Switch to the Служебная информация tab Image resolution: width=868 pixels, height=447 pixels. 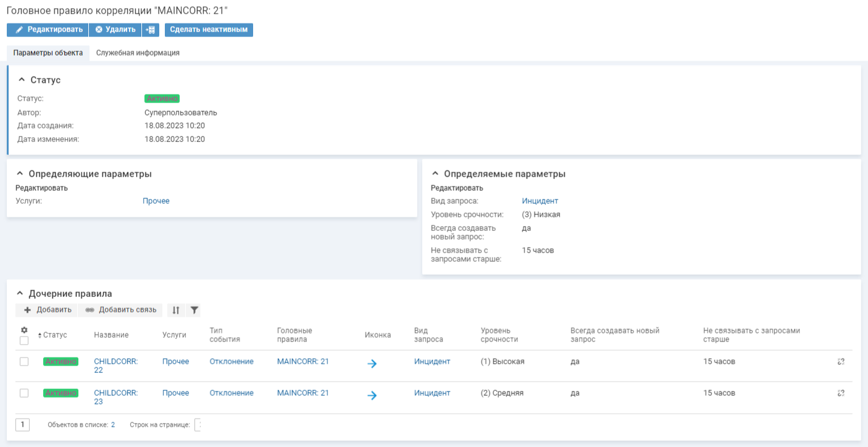pyautogui.click(x=138, y=53)
